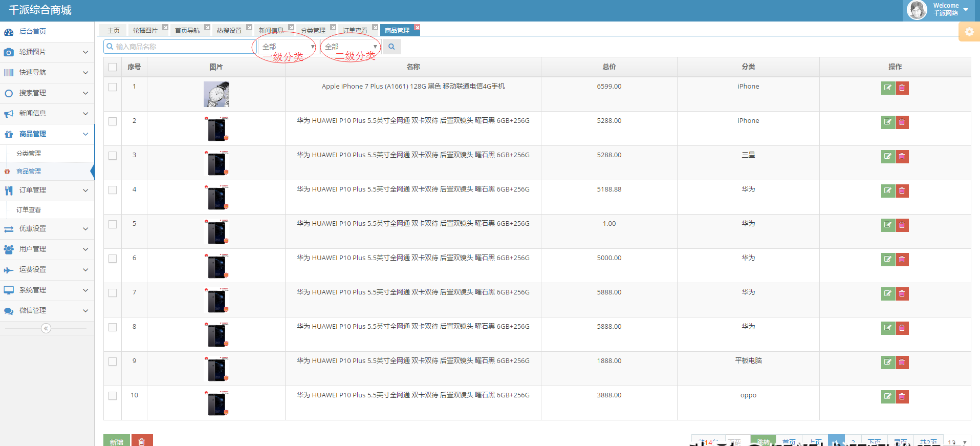Check the checkbox for row 1

pyautogui.click(x=113, y=87)
